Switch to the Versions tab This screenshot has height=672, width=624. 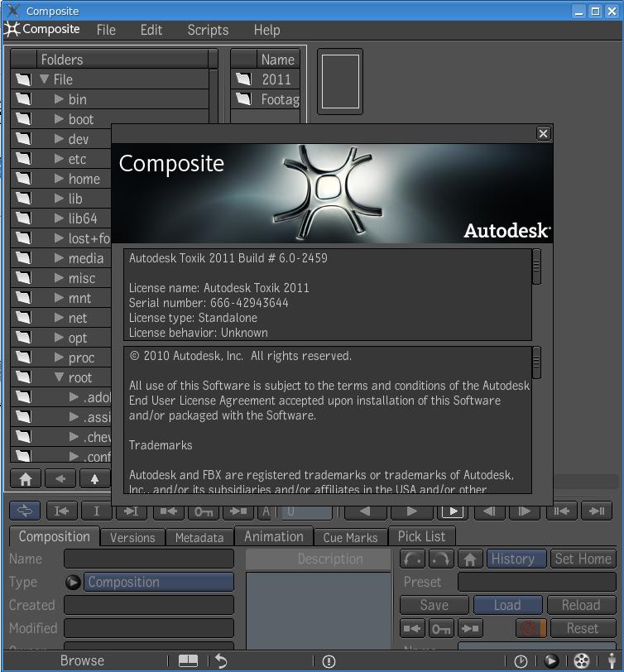click(132, 537)
